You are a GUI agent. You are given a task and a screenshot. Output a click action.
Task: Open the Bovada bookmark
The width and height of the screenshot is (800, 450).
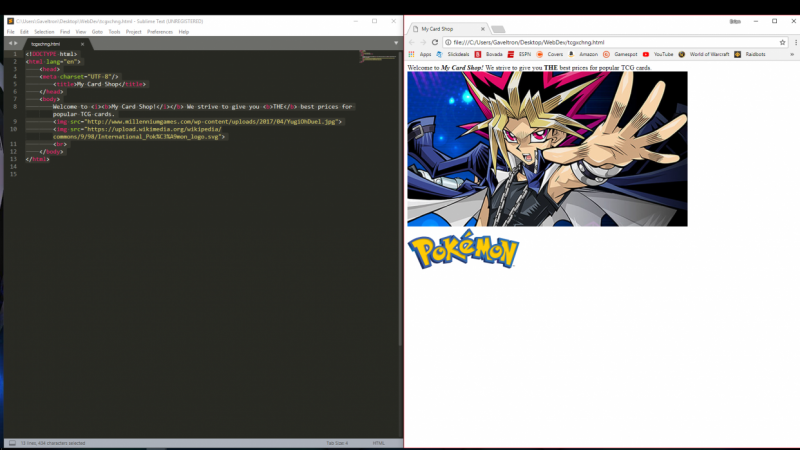tap(489, 54)
